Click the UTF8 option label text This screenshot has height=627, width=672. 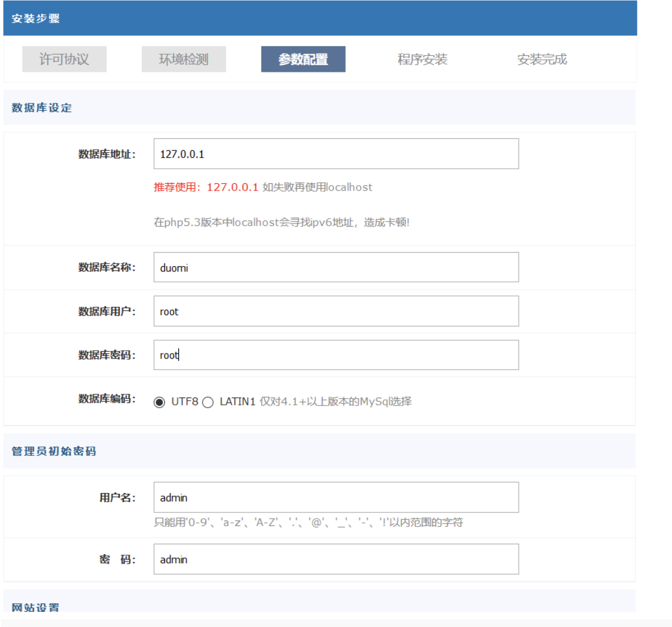point(184,402)
